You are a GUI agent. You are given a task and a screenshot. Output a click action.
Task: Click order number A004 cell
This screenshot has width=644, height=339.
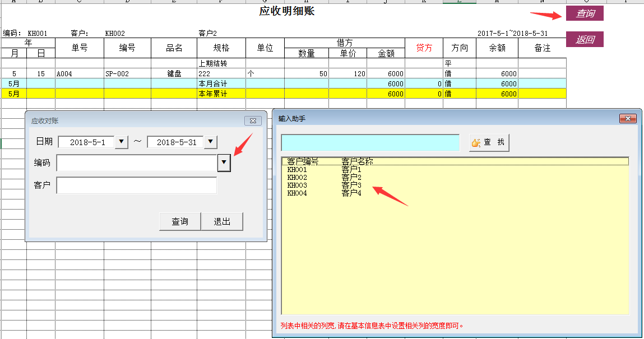coord(79,73)
